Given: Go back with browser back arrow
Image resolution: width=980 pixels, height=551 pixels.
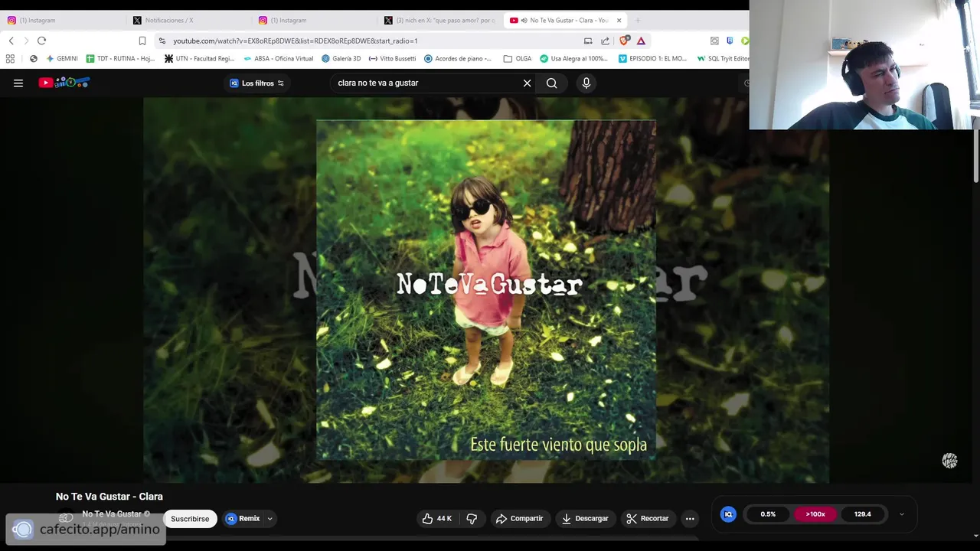Looking at the screenshot, I should [x=11, y=41].
